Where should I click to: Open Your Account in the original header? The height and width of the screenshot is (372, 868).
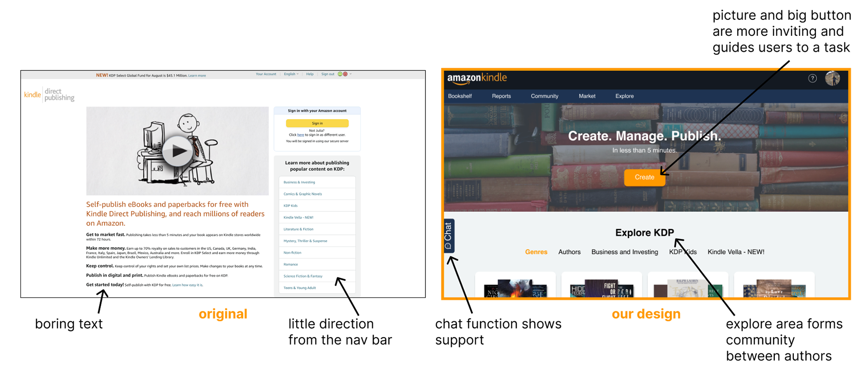point(266,74)
